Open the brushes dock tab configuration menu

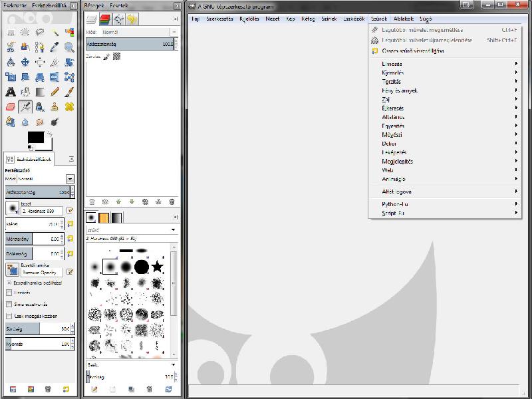click(x=176, y=217)
